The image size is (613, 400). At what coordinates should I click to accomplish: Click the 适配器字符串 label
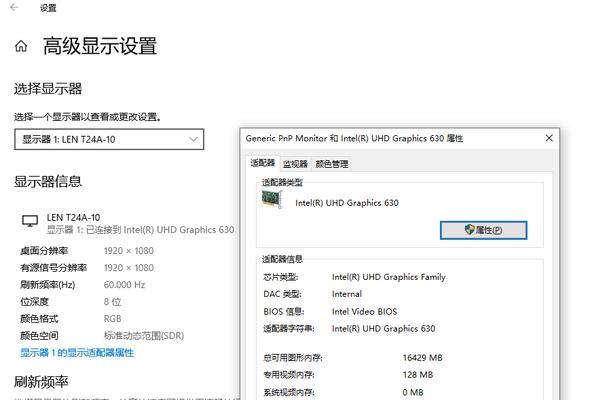[289, 328]
